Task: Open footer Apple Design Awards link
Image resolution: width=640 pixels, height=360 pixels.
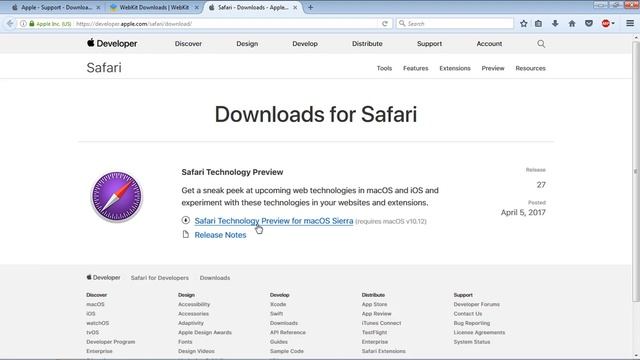Action: point(204,332)
